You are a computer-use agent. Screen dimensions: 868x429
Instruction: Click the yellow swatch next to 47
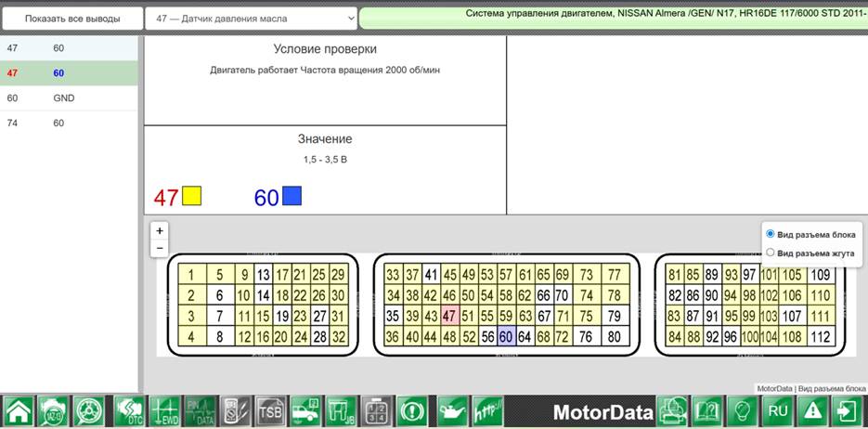click(x=191, y=196)
